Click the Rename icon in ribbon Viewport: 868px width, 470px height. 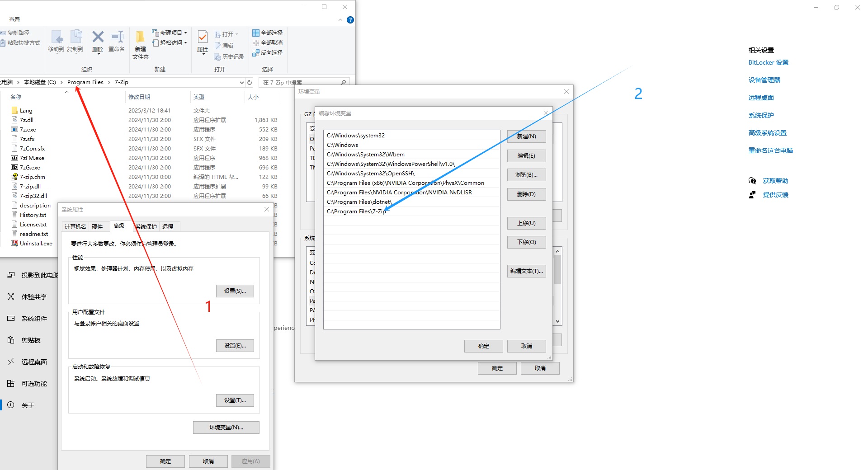click(x=117, y=38)
